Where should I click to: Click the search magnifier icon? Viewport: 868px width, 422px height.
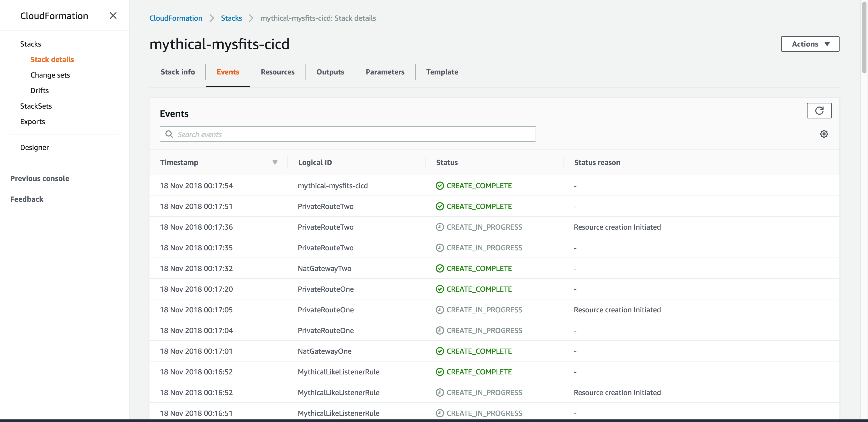(169, 134)
